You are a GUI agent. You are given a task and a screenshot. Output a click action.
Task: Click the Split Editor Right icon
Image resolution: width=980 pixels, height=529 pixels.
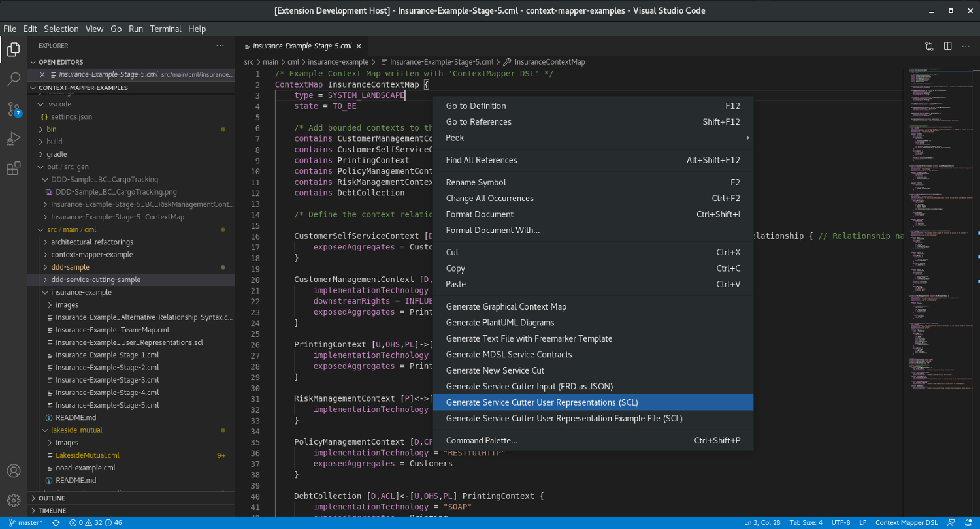click(x=947, y=46)
